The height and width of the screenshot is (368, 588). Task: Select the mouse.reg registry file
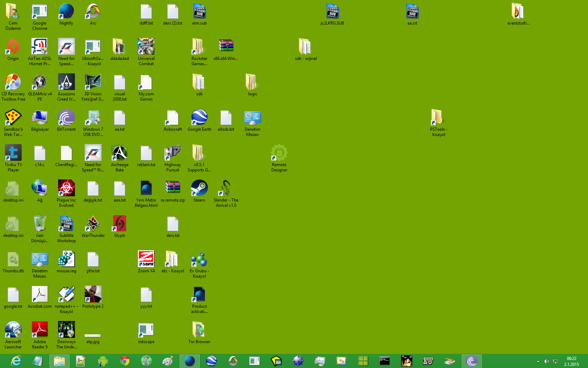[x=66, y=262]
